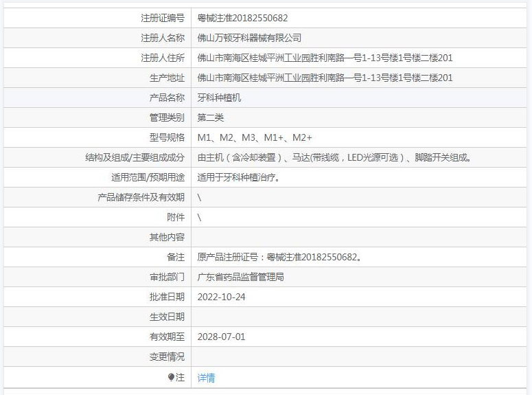Select the text 适用于牙科种植治疗。
Image resolution: width=532 pixels, height=395 pixels.
238,177
